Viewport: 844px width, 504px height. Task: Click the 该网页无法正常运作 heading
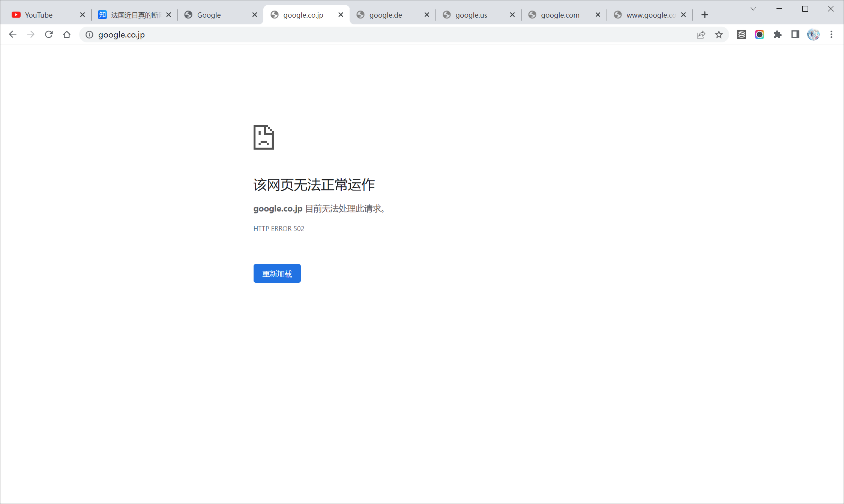314,185
